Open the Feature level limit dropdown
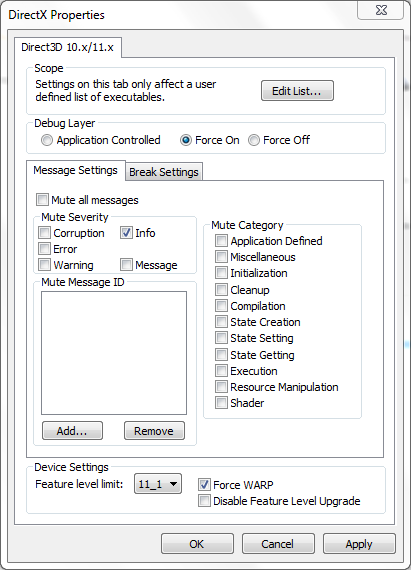 pos(158,484)
